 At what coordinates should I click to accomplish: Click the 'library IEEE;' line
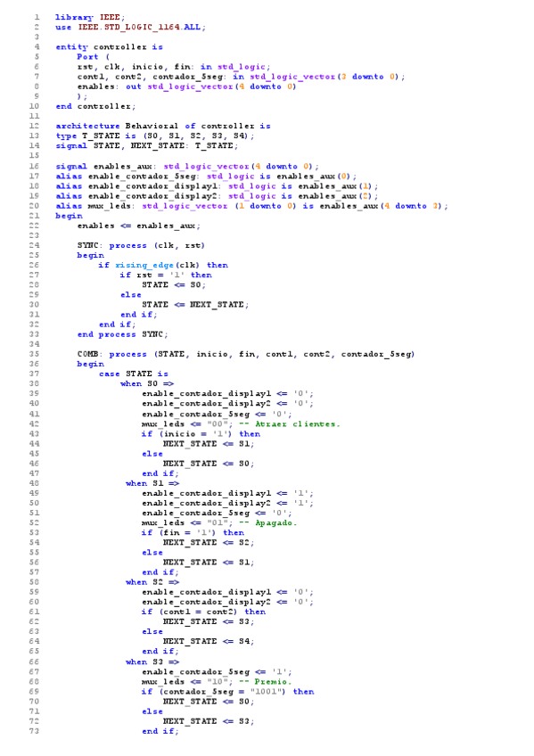pyautogui.click(x=90, y=17)
